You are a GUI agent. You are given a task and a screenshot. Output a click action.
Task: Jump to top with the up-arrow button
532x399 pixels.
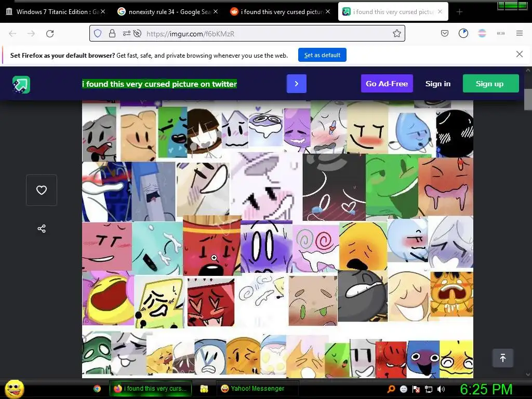(503, 358)
